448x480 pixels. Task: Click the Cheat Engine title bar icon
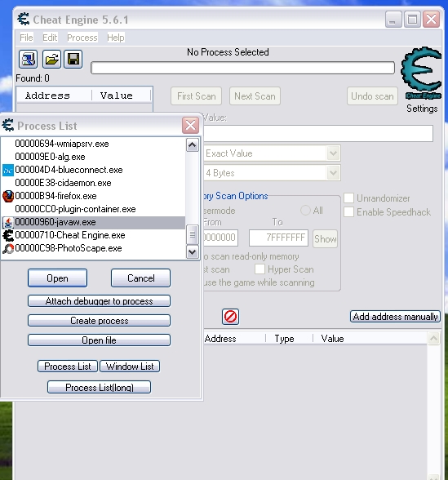point(23,20)
